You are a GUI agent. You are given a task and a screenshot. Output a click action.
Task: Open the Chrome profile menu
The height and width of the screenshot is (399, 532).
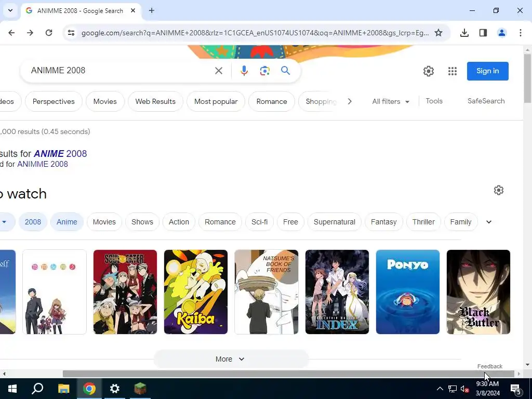click(502, 33)
